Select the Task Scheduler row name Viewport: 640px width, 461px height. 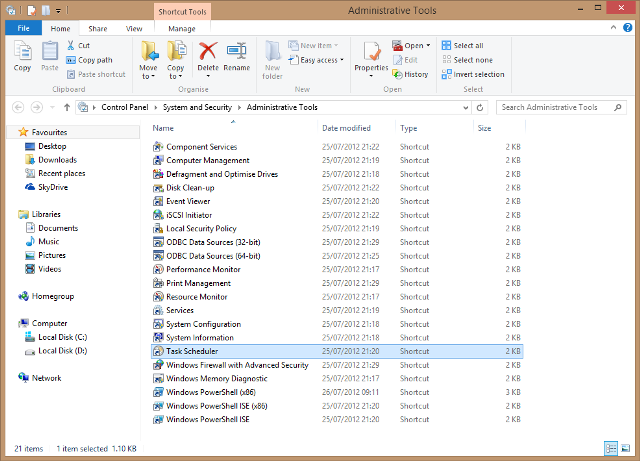192,351
